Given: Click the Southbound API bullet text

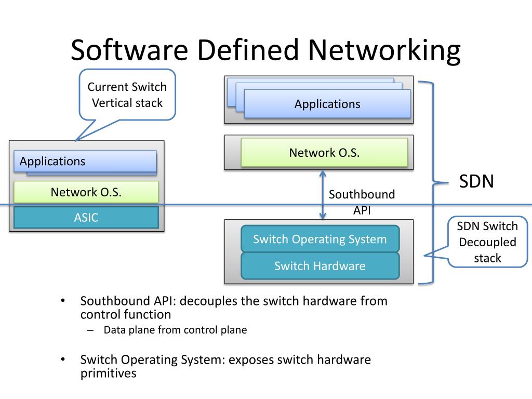Looking at the screenshot, I should click(234, 308).
